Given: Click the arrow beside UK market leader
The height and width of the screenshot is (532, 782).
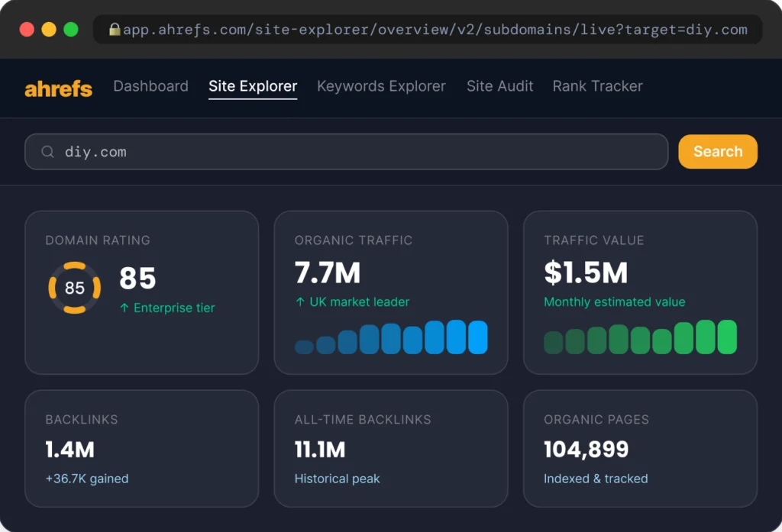Looking at the screenshot, I should coord(300,301).
